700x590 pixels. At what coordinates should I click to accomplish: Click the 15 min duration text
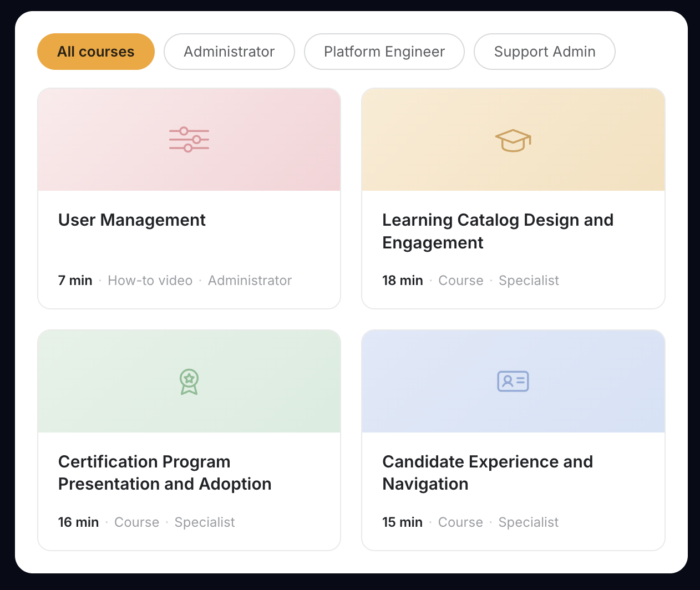403,522
